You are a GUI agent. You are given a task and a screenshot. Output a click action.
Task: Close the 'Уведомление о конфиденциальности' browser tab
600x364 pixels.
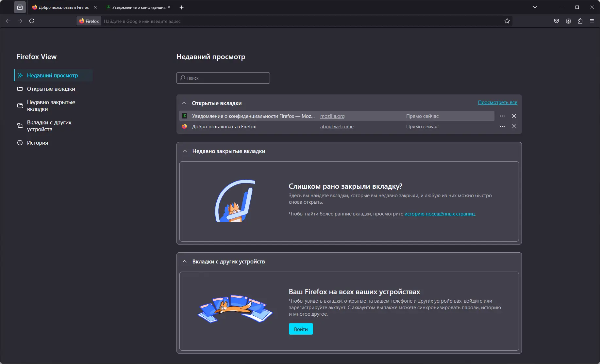click(x=169, y=7)
